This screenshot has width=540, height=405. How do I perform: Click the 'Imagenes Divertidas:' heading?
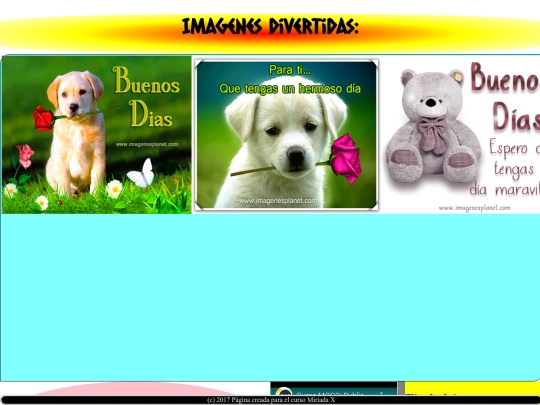tap(270, 27)
